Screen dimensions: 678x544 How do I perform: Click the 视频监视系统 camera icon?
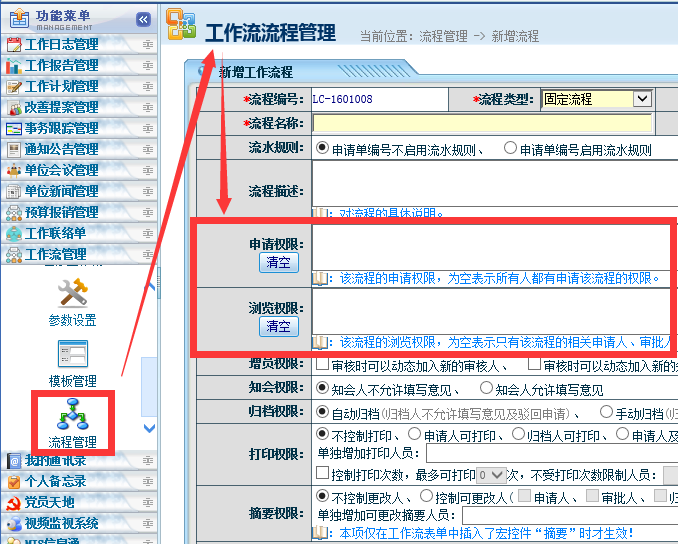(x=14, y=523)
